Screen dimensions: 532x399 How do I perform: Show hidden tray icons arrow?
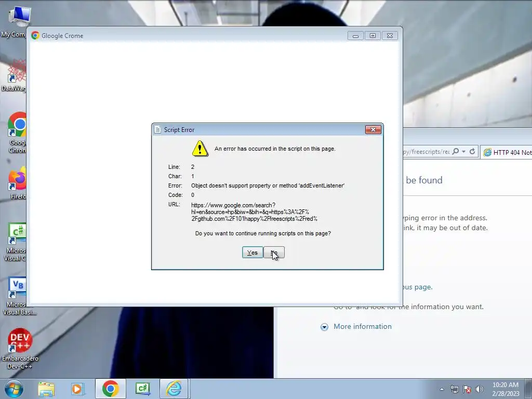tap(442, 389)
